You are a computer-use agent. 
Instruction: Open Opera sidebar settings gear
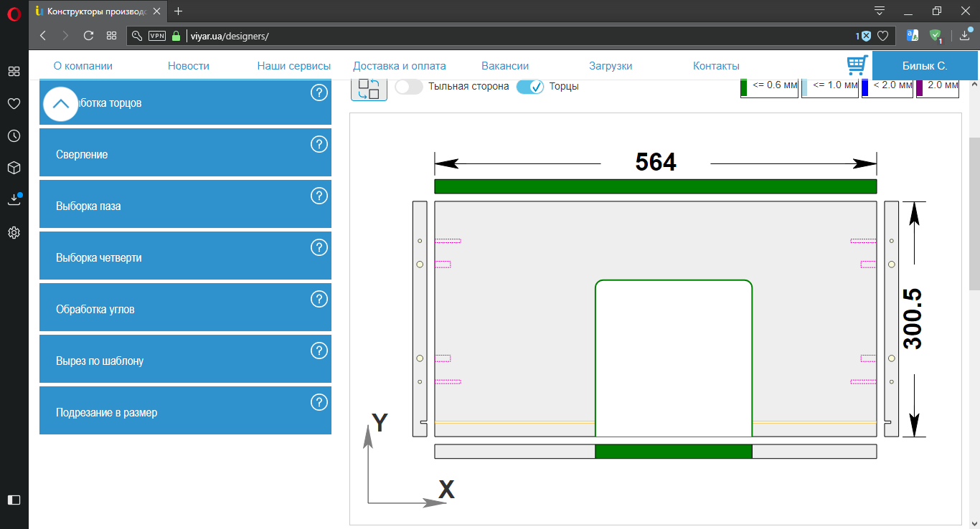pyautogui.click(x=14, y=232)
